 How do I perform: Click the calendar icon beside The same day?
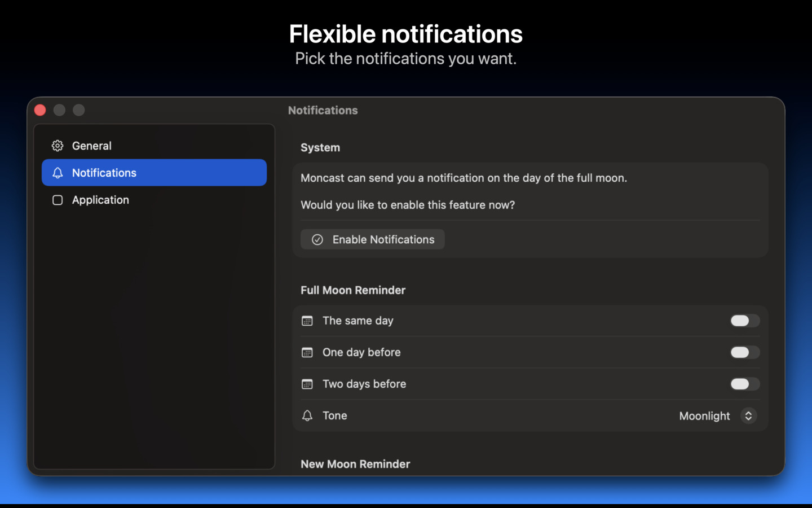pos(307,321)
